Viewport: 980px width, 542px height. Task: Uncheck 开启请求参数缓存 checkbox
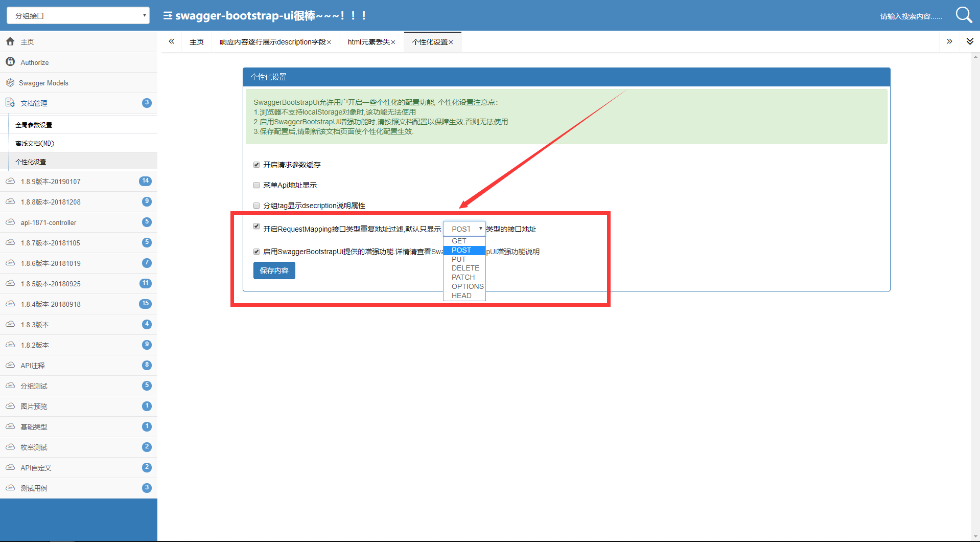[x=256, y=165]
